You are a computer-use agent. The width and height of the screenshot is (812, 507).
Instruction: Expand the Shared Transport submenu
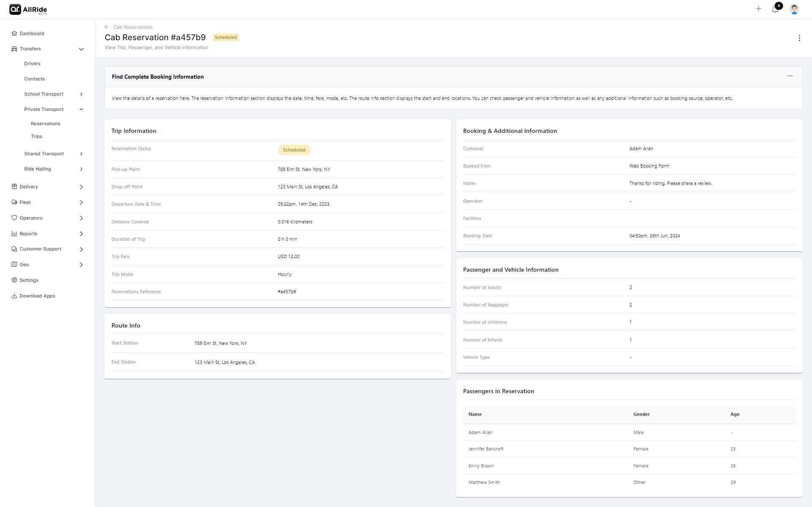pyautogui.click(x=81, y=154)
